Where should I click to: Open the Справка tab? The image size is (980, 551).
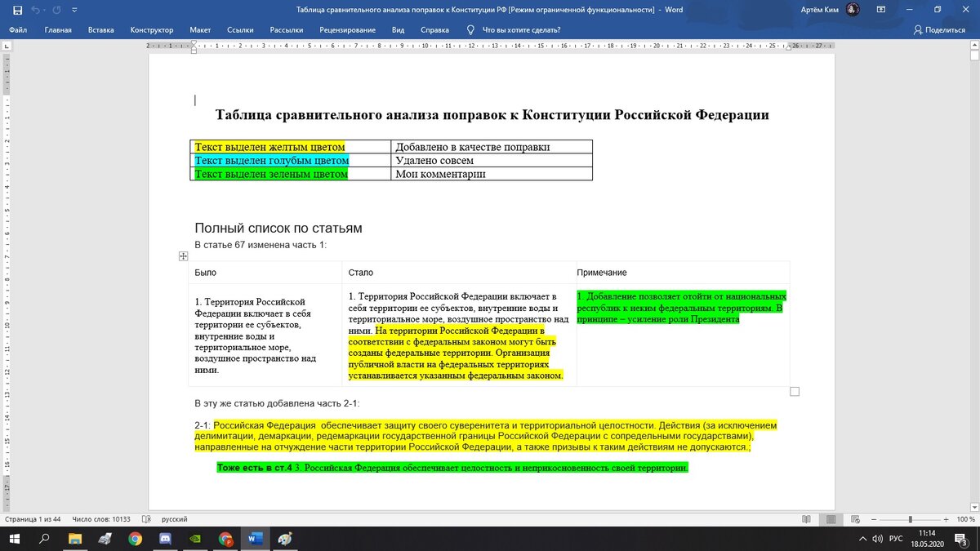click(x=434, y=30)
